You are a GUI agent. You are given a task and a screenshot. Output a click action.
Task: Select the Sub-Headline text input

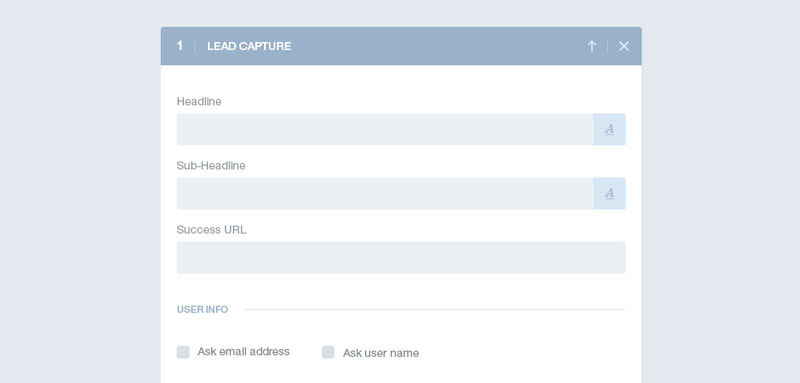[x=385, y=193]
